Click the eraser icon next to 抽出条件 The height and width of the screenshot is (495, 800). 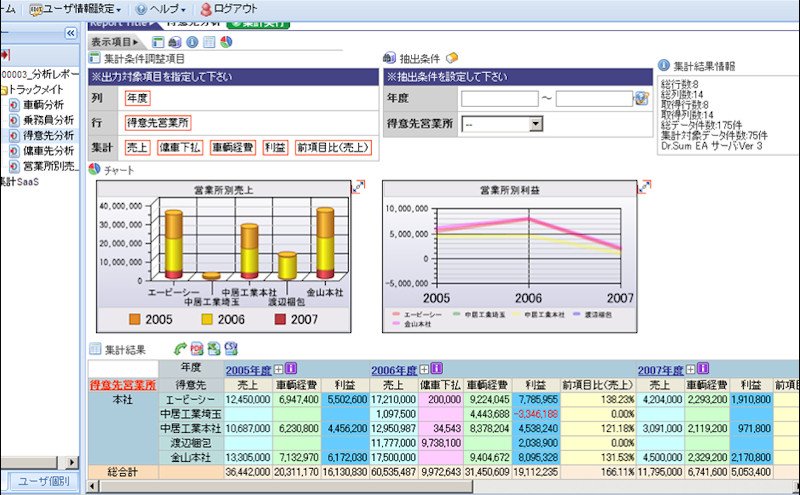(x=452, y=58)
